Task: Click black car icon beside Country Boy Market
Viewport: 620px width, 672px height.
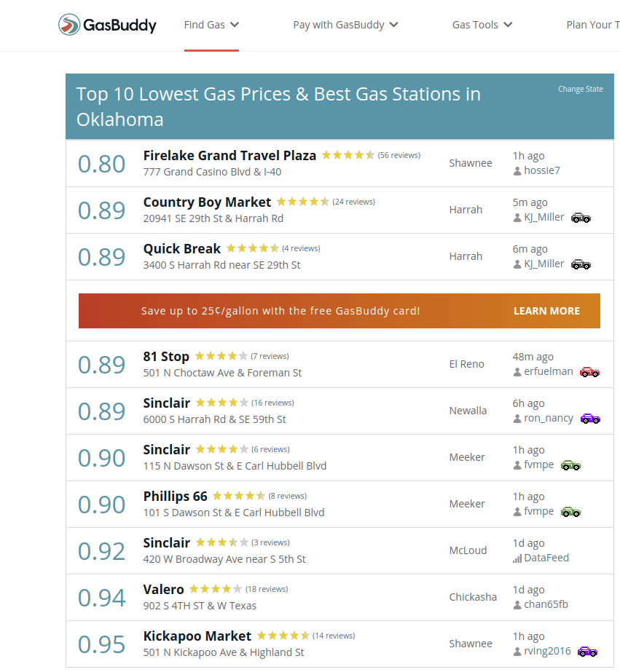Action: [x=581, y=217]
